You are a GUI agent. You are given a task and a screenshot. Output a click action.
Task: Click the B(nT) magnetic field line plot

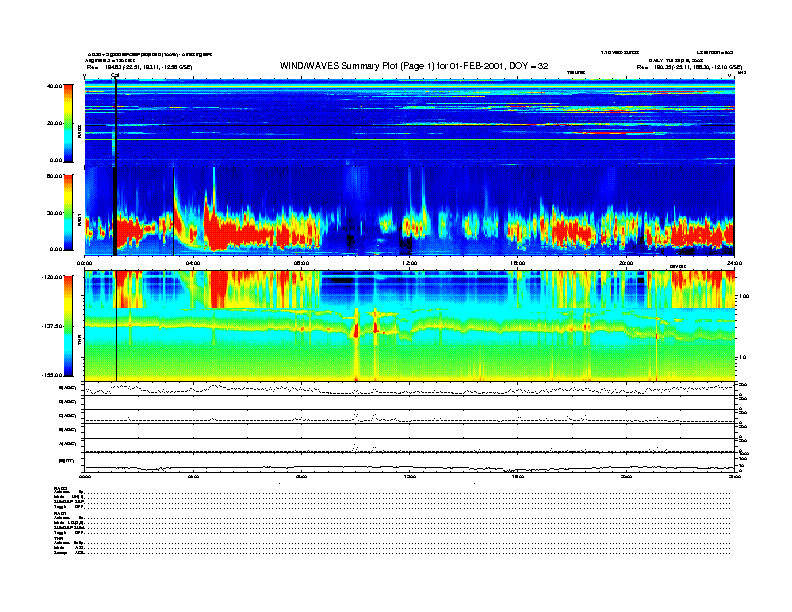coord(409,462)
